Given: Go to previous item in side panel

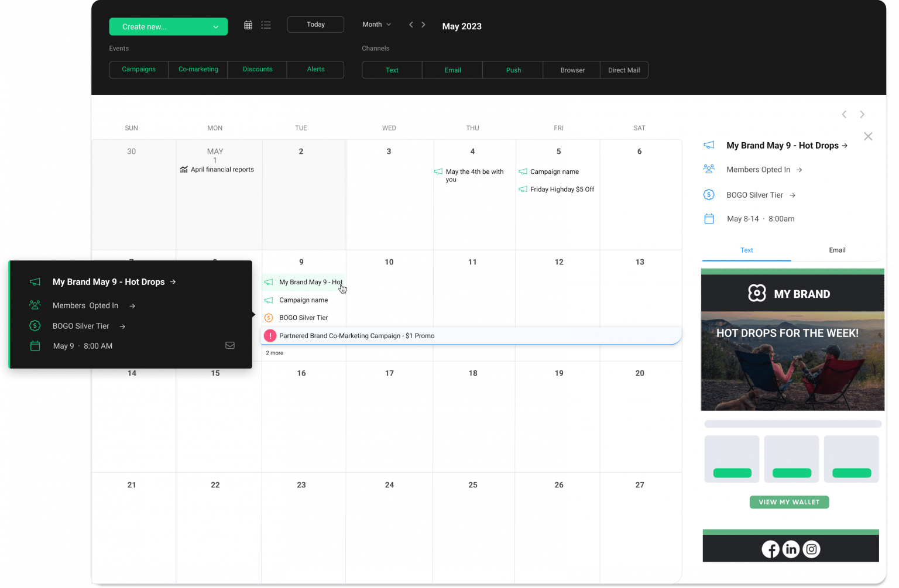Looking at the screenshot, I should (844, 114).
